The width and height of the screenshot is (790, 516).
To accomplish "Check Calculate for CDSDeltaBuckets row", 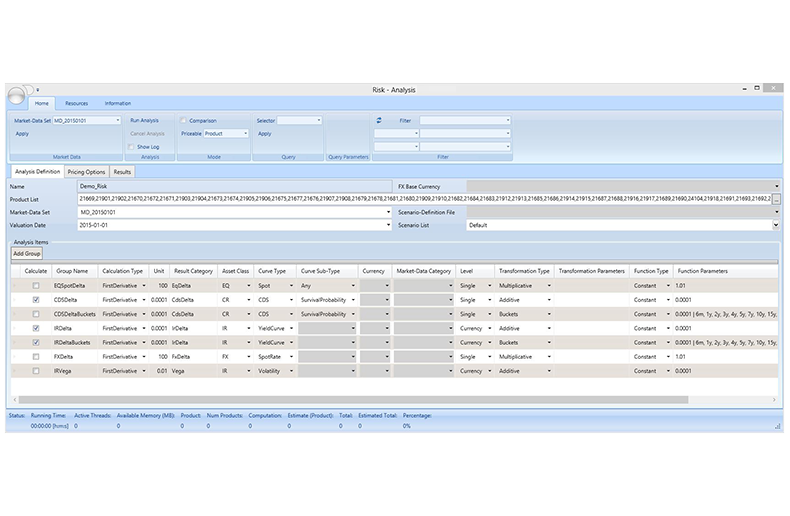I will pyautogui.click(x=36, y=314).
